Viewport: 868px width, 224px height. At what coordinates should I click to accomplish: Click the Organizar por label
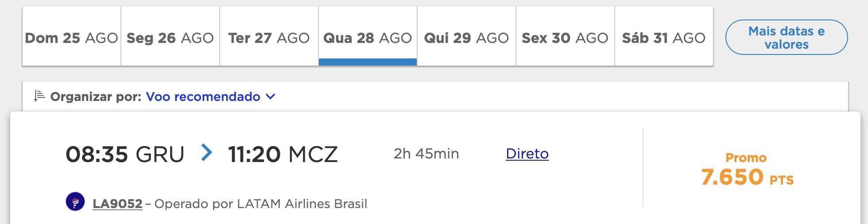pyautogui.click(x=96, y=97)
